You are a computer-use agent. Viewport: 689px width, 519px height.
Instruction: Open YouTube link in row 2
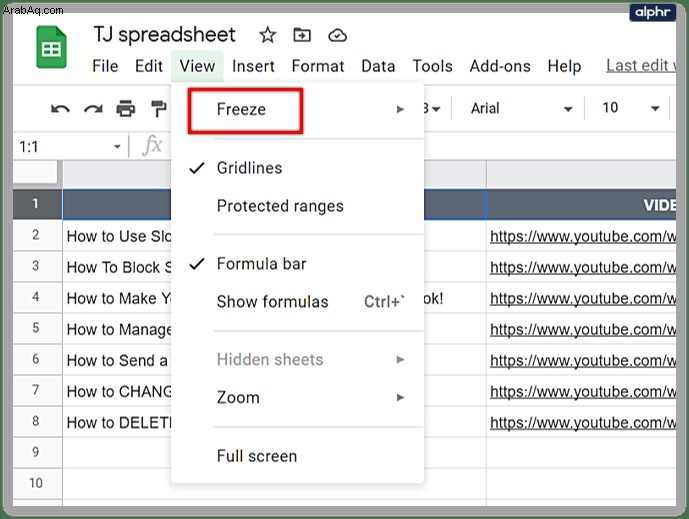583,236
